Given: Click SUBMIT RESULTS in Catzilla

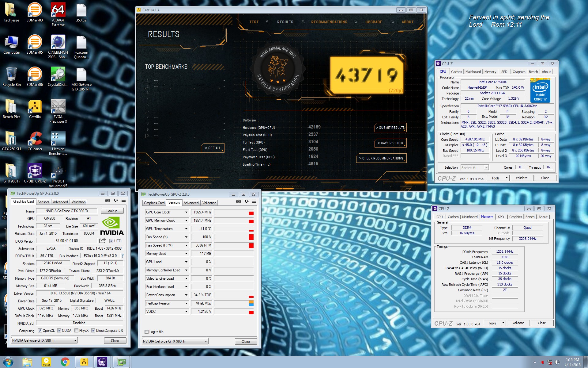Looking at the screenshot, I should [390, 128].
